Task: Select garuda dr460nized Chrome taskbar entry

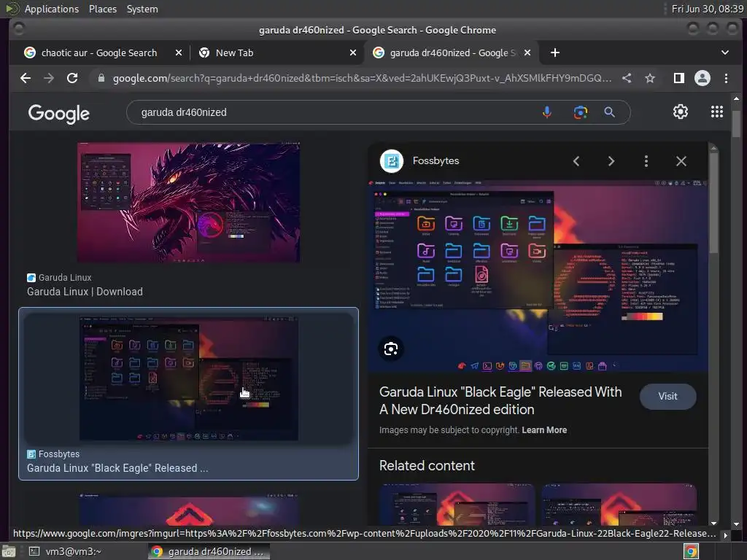Action: [208, 551]
